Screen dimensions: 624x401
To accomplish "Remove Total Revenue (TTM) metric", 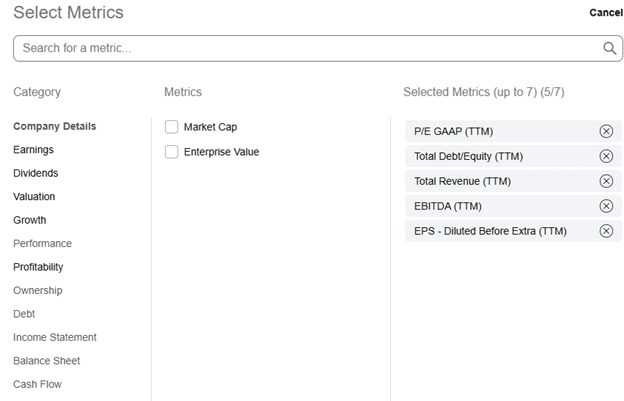I will click(x=606, y=181).
